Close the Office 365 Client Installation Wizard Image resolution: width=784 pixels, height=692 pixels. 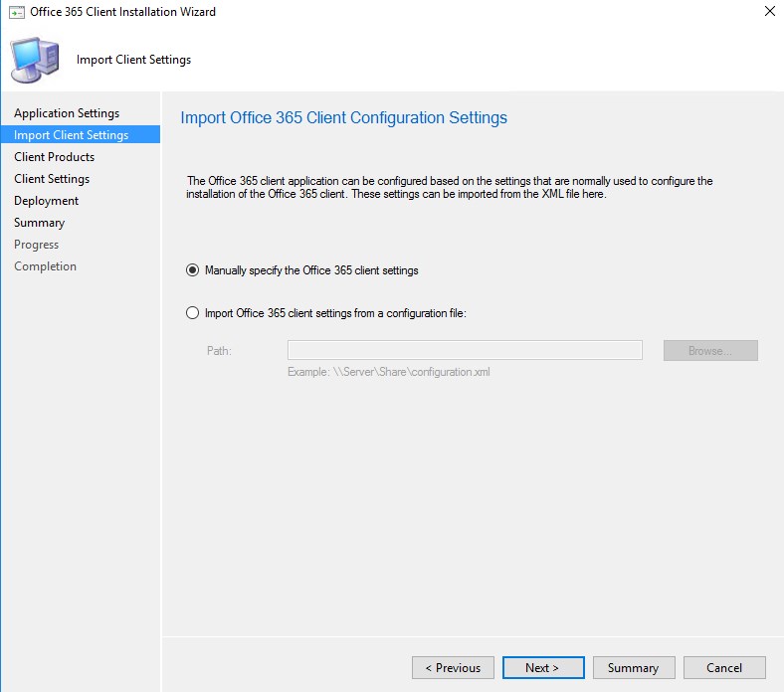coord(769,11)
